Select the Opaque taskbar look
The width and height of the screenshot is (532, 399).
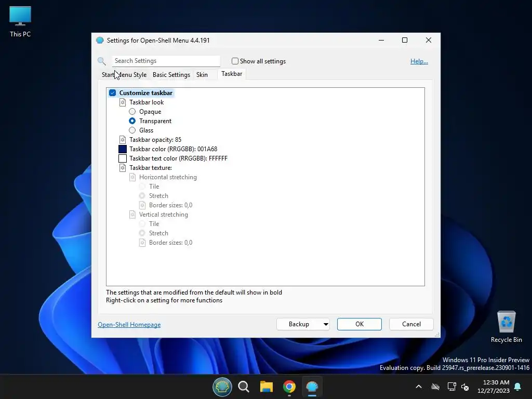[132, 112]
